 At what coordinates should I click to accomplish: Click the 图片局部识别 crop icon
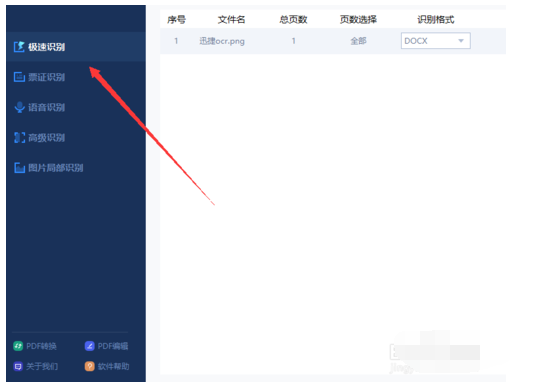[20, 168]
